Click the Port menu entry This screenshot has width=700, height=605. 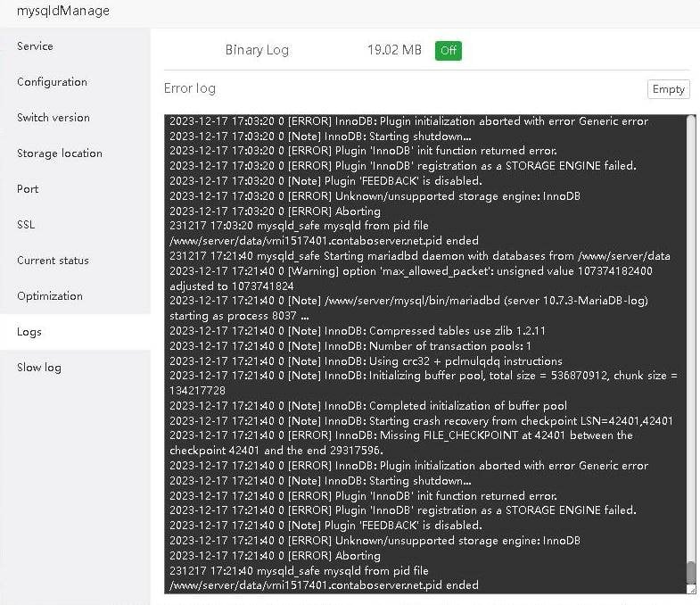point(28,189)
